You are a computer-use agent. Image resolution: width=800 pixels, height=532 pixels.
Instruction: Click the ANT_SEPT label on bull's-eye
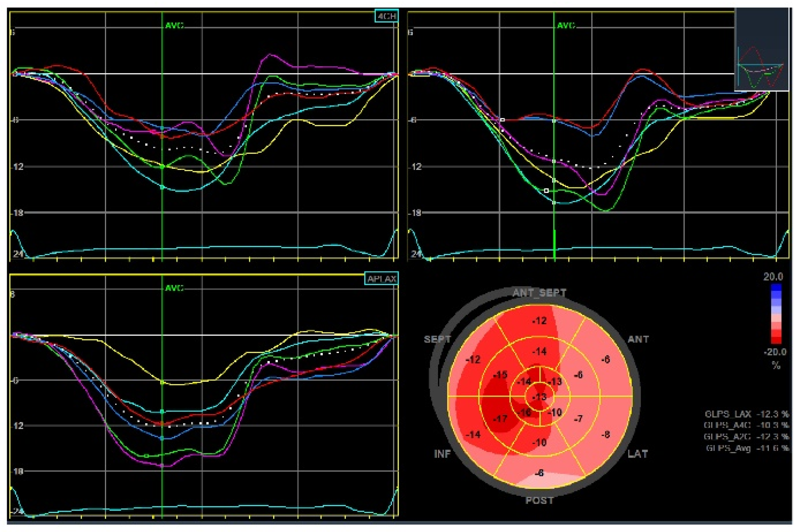point(539,293)
